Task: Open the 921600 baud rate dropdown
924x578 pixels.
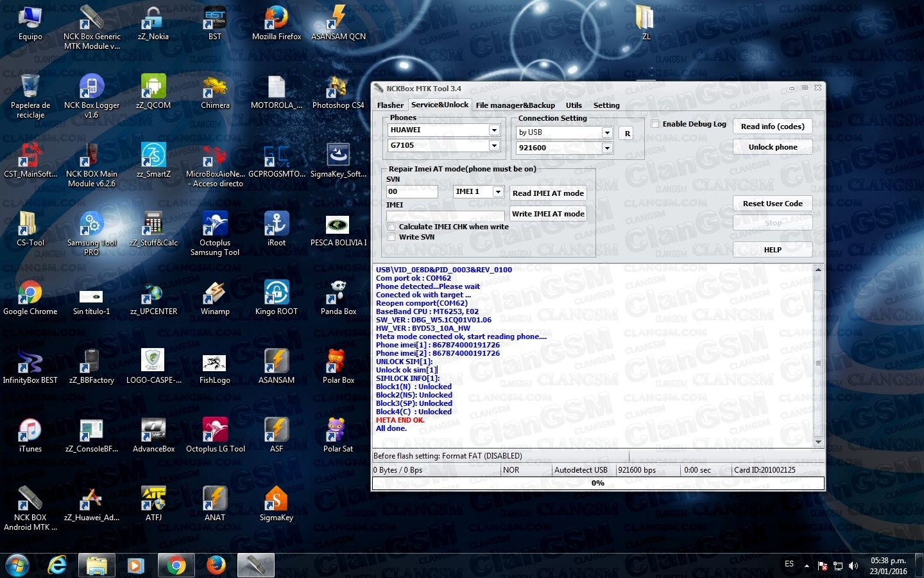Action: click(x=607, y=148)
